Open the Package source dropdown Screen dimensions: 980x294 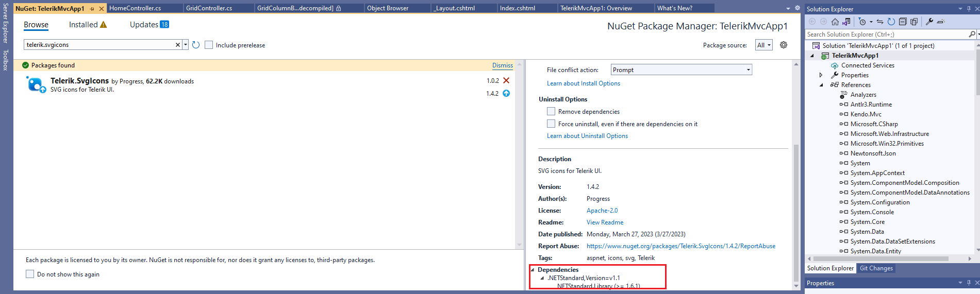[764, 45]
